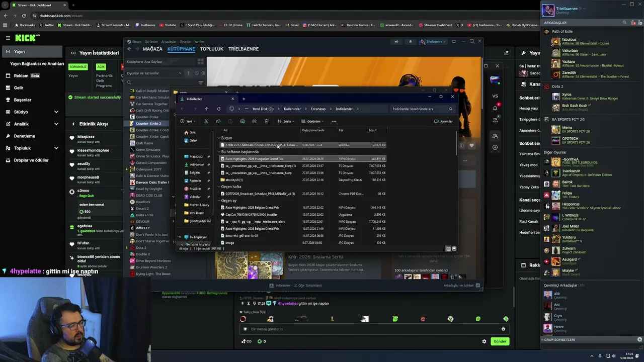
Task: Open a new File Explorer tab
Action: 244,99
